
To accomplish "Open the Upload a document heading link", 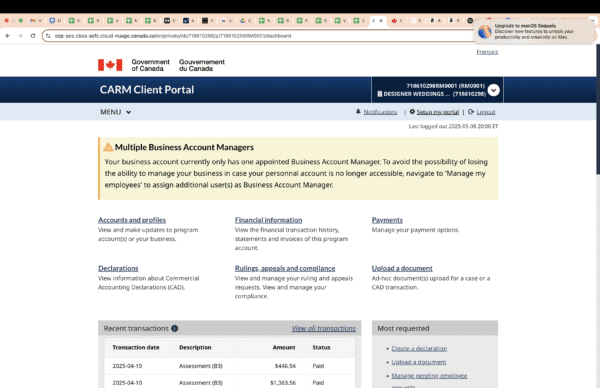I will (x=402, y=268).
